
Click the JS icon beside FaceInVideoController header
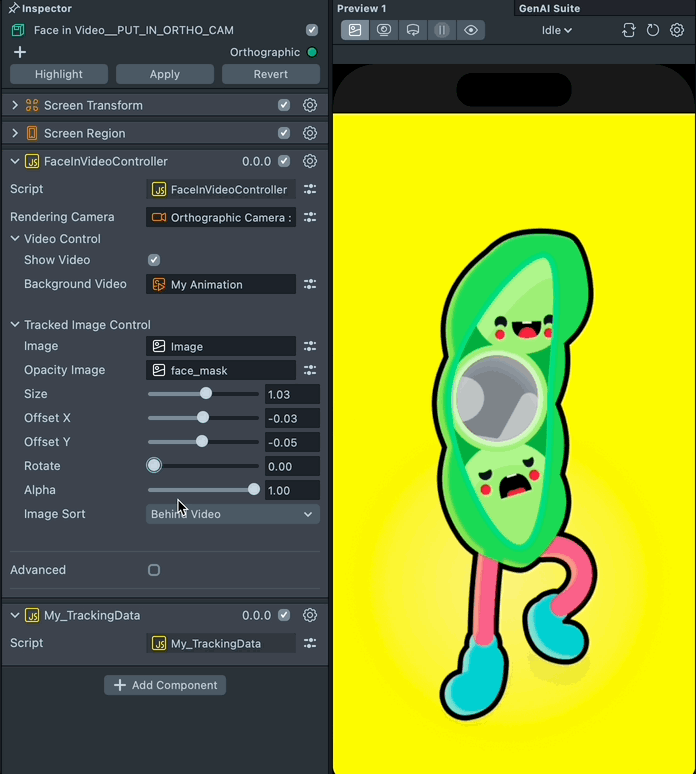click(x=32, y=161)
